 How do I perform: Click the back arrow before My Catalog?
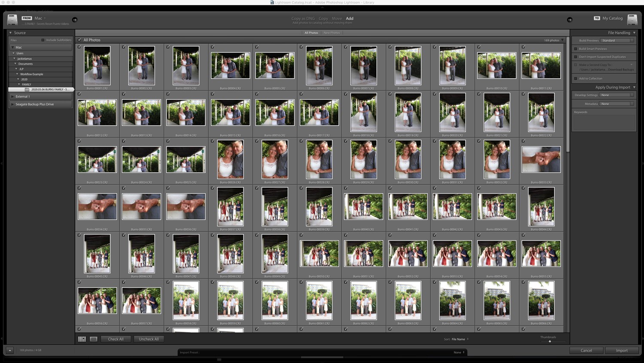pos(570,19)
